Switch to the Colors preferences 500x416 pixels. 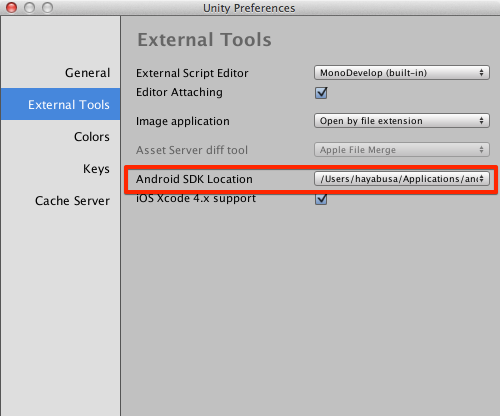[x=92, y=137]
